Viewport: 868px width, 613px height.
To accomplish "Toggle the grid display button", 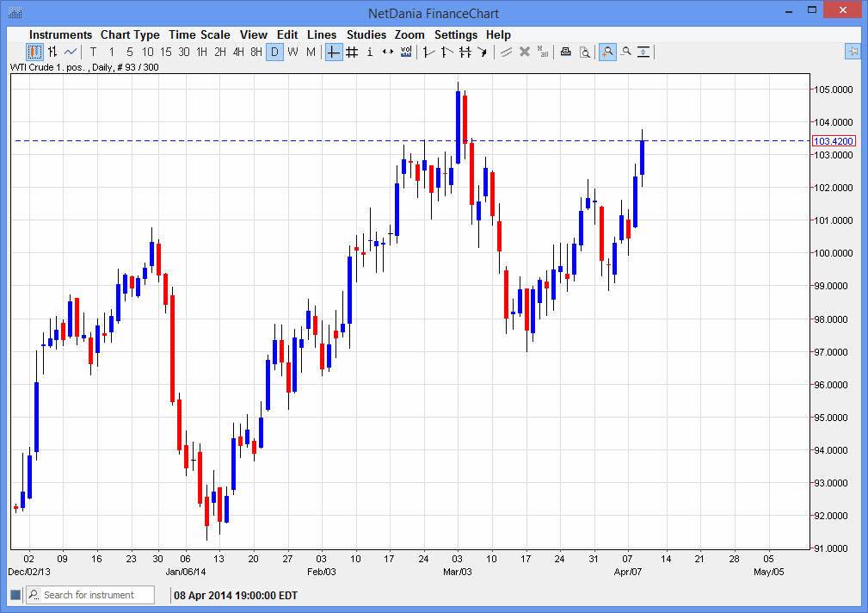I will tap(352, 52).
